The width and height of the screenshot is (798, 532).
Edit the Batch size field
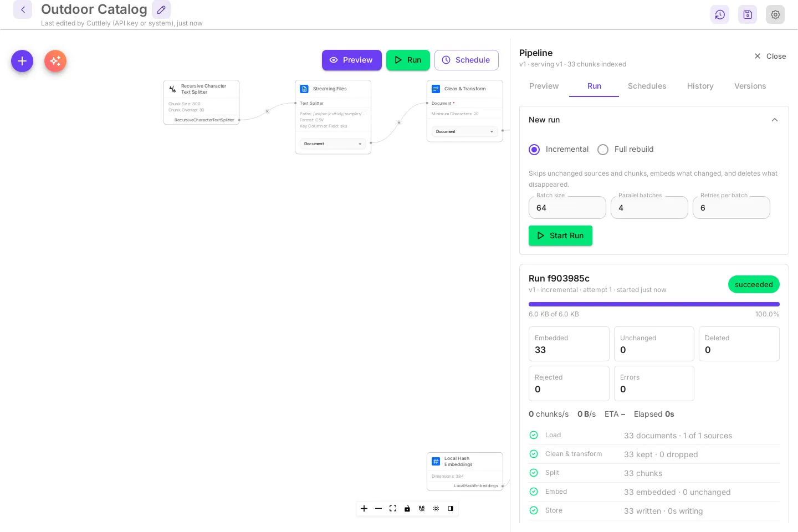coord(567,208)
